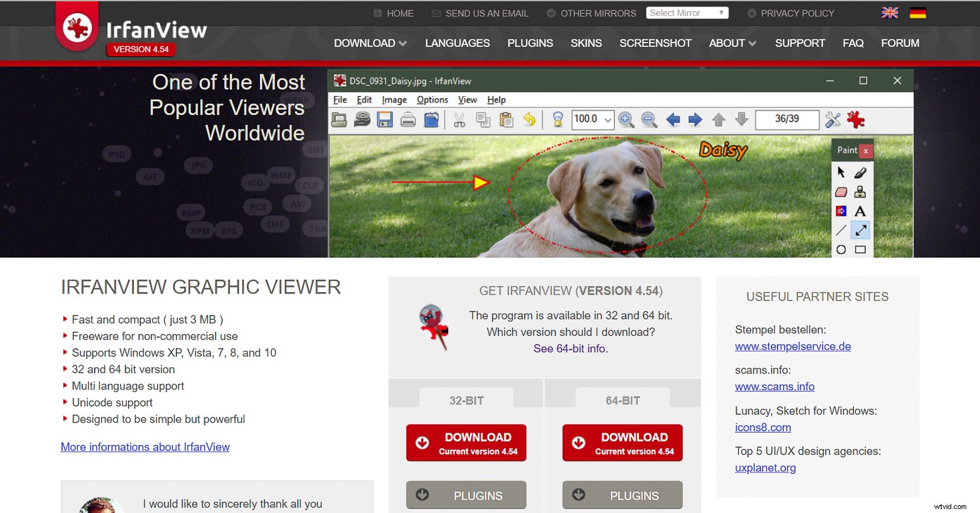
Task: Select the Text tool in Paint panel
Action: [861, 211]
